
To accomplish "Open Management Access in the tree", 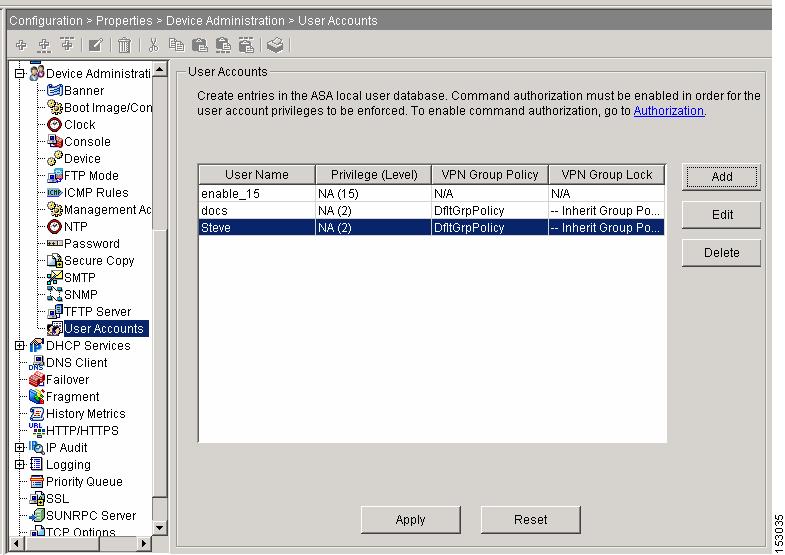I will coord(108,210).
